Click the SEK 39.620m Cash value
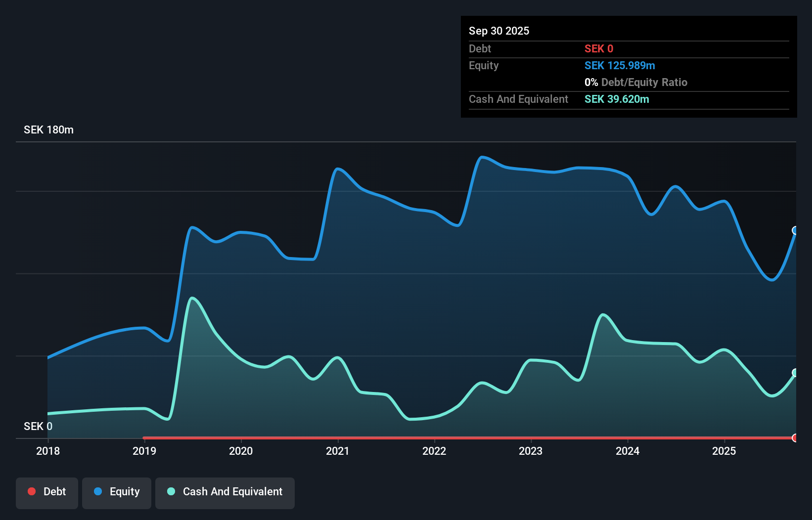812x520 pixels. click(617, 99)
